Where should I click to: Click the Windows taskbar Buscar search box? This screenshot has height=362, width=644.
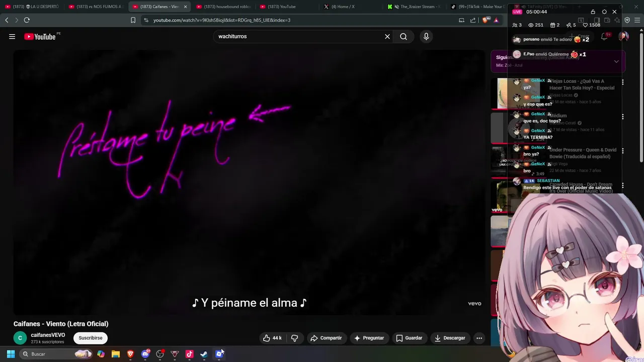coord(56,354)
